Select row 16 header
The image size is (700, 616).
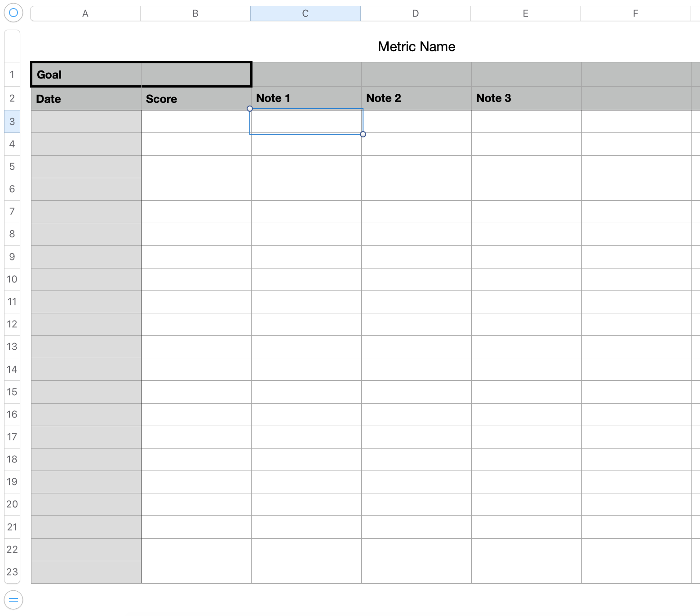pos(12,414)
